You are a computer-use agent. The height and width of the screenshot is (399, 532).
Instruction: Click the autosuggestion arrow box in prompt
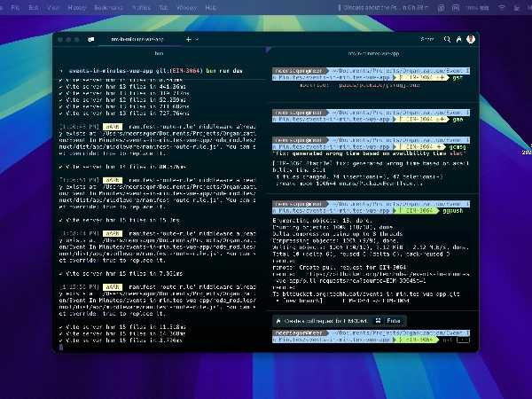click(x=463, y=340)
